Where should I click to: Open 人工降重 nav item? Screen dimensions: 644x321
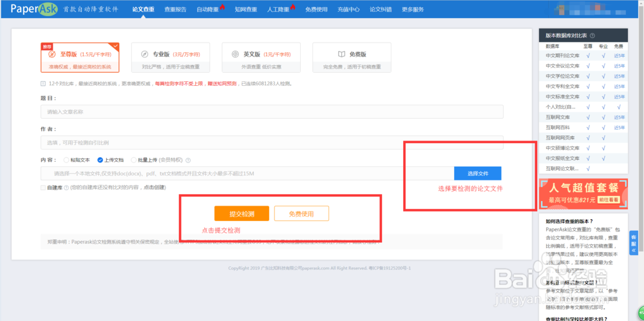tap(278, 10)
